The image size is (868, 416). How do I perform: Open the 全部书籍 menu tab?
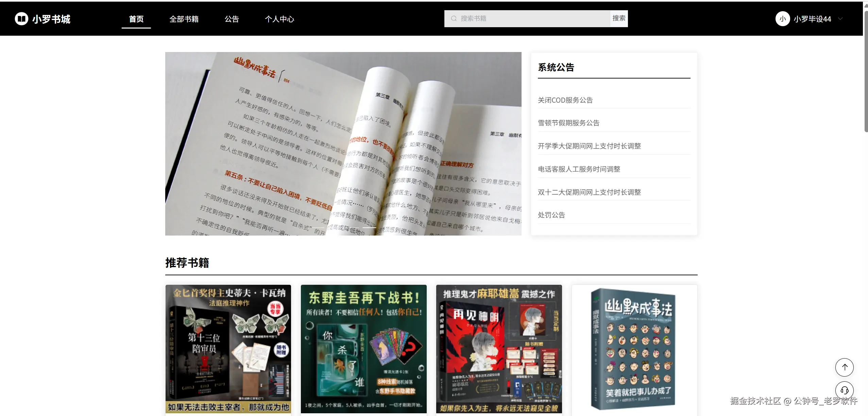[x=184, y=19]
